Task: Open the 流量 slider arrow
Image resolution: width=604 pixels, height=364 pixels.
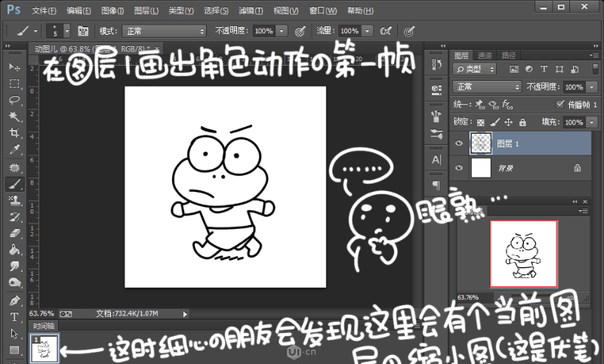Action: click(x=368, y=31)
